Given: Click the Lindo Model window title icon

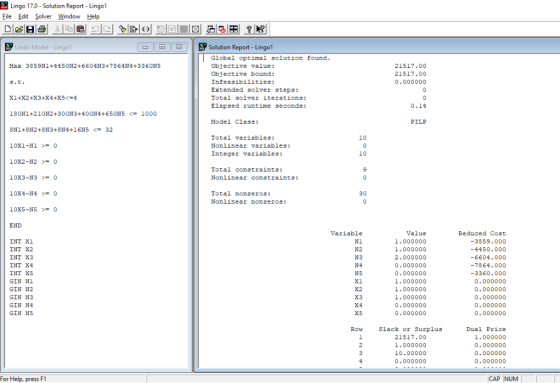Looking at the screenshot, I should click(9, 47).
